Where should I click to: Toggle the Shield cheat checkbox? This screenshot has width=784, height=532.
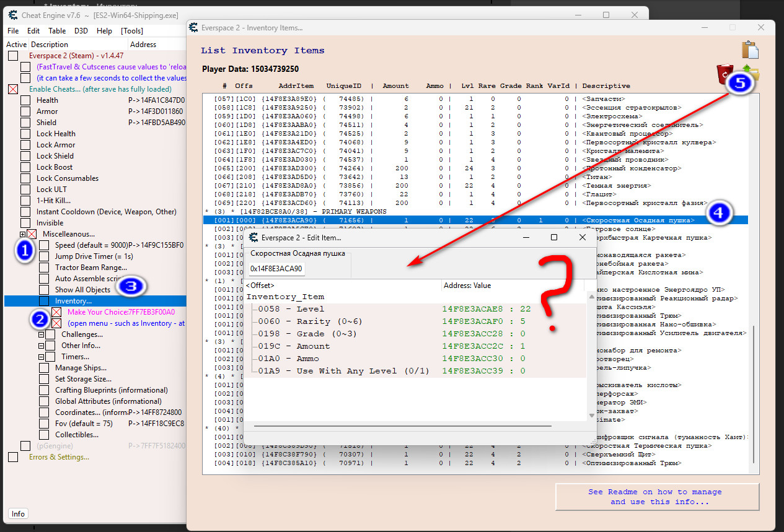click(25, 123)
